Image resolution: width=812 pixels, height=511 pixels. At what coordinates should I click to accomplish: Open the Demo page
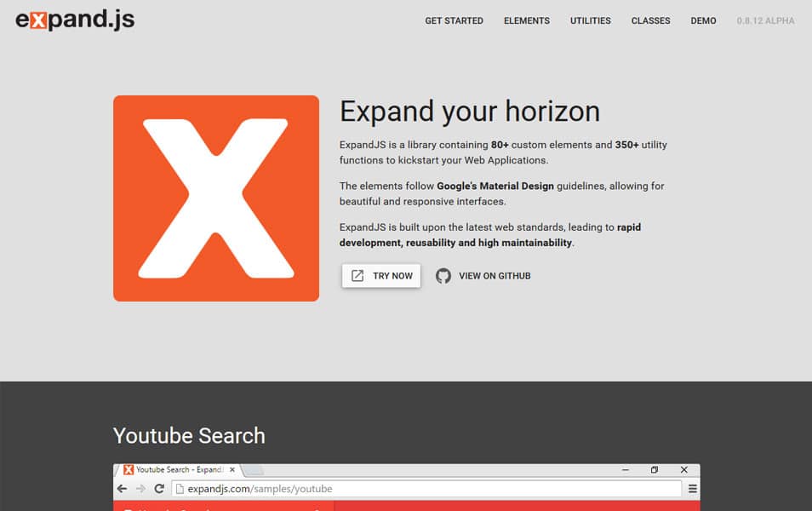click(x=703, y=20)
